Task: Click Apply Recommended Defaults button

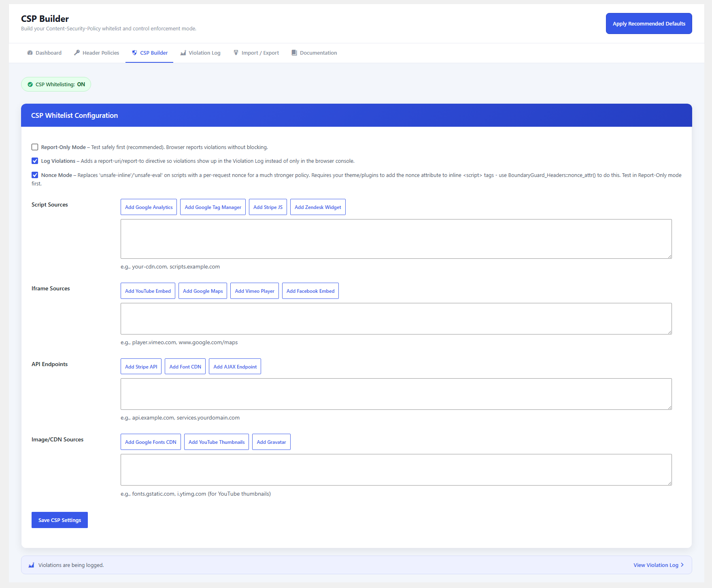Action: point(649,23)
